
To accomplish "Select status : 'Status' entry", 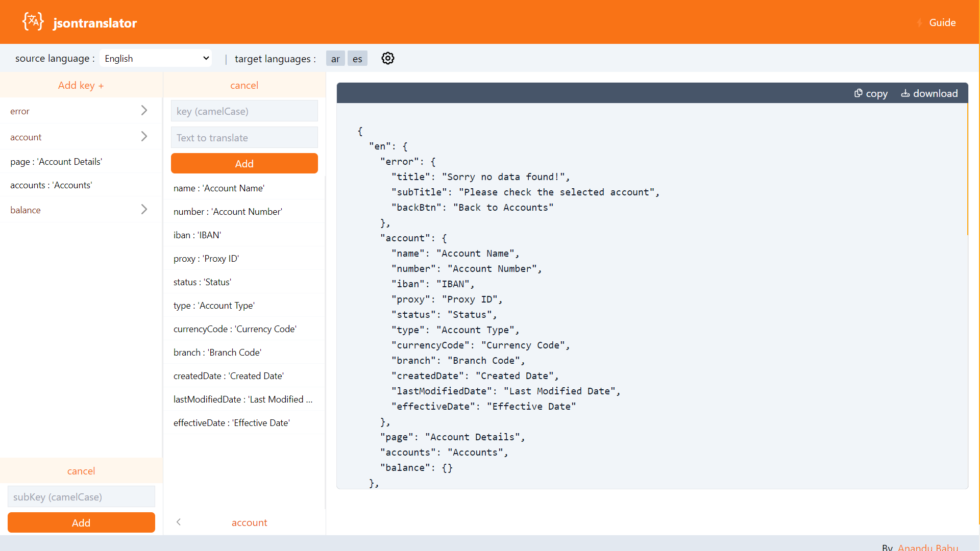I will pos(244,282).
